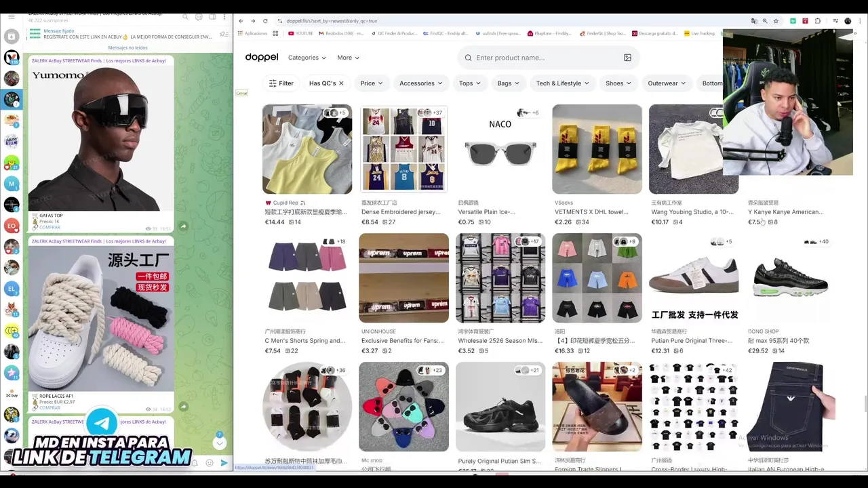Toggle Telegram right sidebar panel icon
Viewport: 868px width, 488px height.
click(x=212, y=17)
